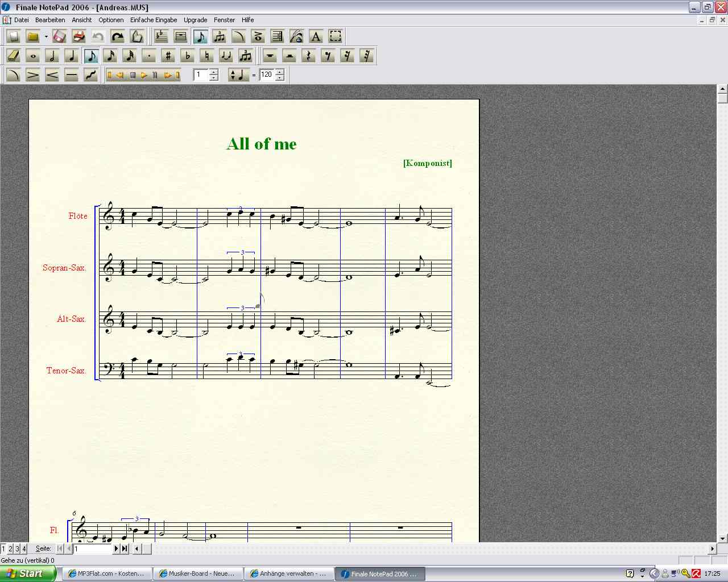The image size is (728, 582).
Task: Select the Staff tool icon
Action: tap(162, 36)
